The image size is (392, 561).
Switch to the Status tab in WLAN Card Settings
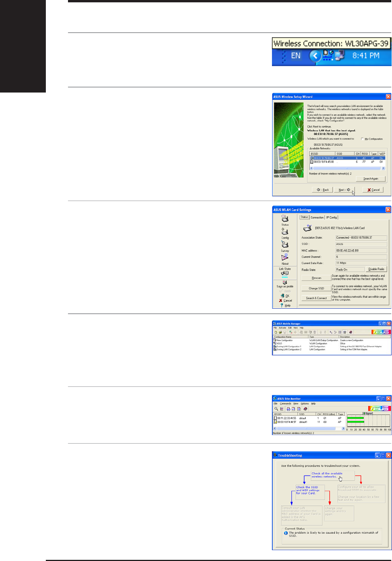tap(304, 217)
